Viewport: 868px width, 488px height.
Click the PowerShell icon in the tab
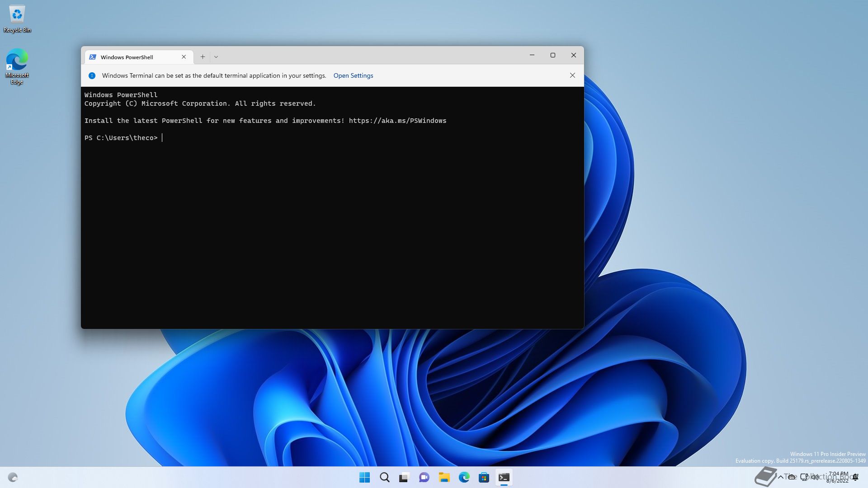pyautogui.click(x=93, y=57)
